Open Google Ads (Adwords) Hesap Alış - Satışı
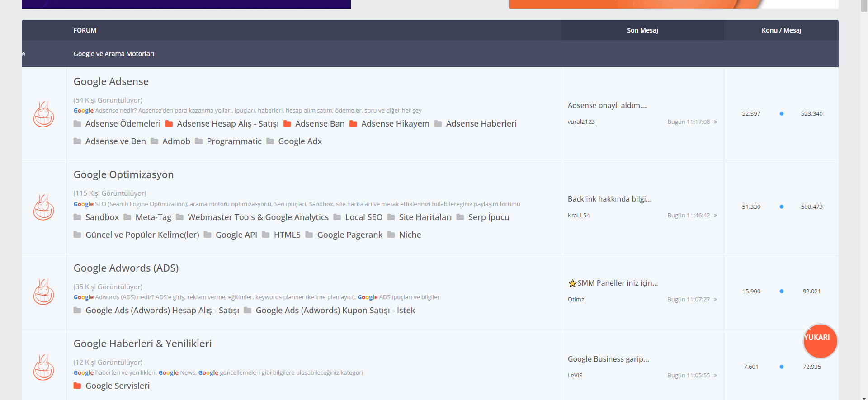Viewport: 868px width, 400px height. (162, 310)
